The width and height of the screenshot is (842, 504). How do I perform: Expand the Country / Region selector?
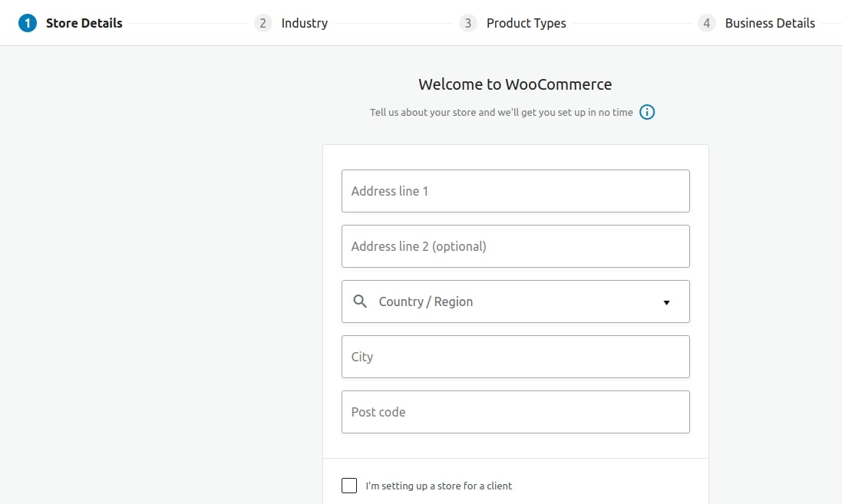pos(516,301)
